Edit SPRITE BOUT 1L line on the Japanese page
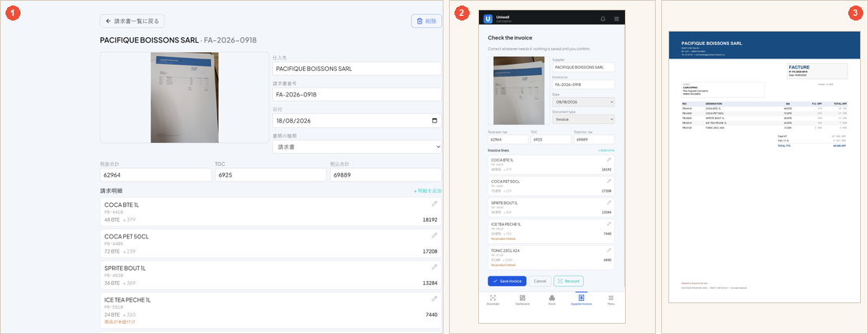868x334 pixels. 435,267
